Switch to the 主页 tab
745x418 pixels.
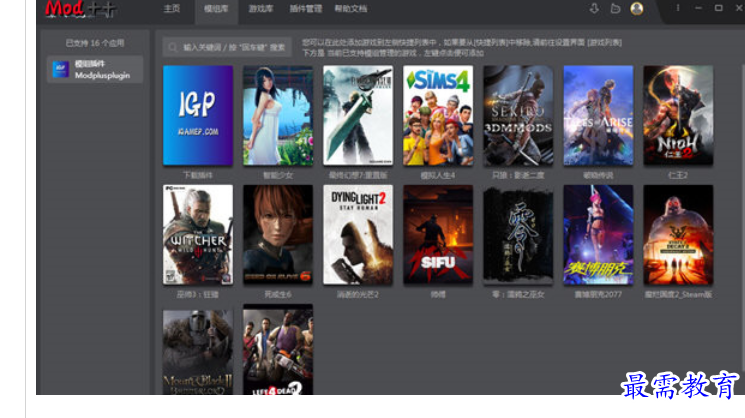click(x=172, y=8)
